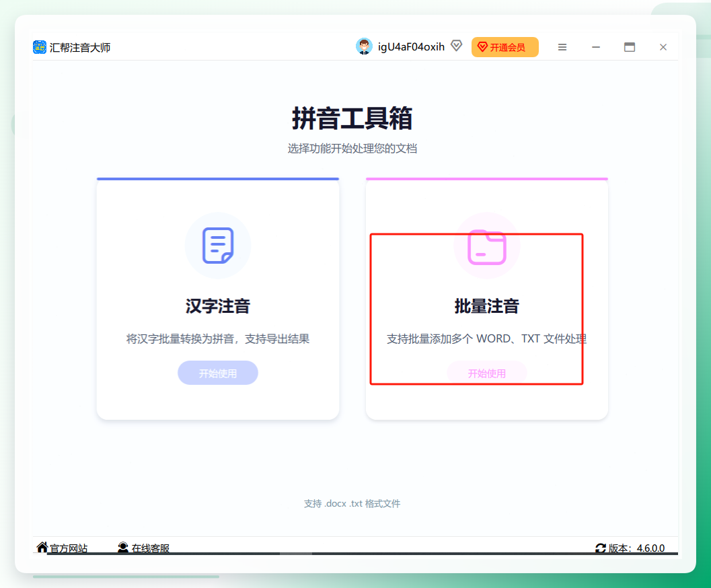Click the bottom horizontal scrollbar thumb
This screenshot has width=711, height=588.
point(296,554)
